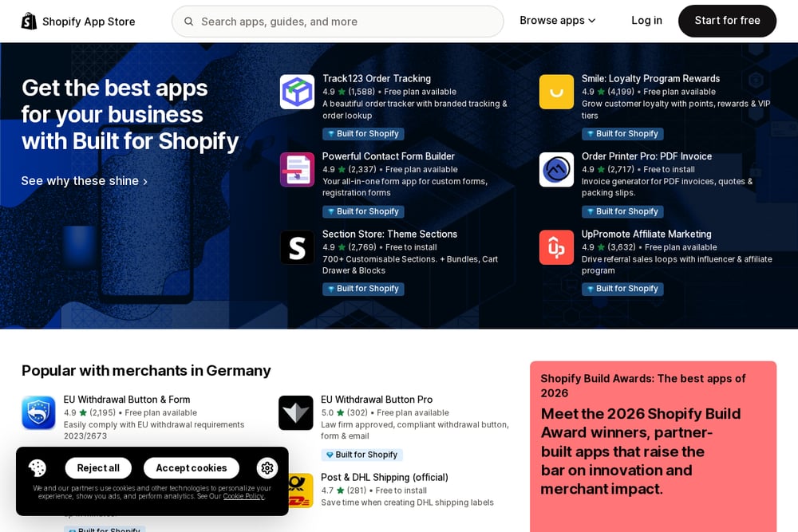Screen dimensions: 798x532
Task: Open Post & DHL Shipping icon
Action: click(300, 491)
